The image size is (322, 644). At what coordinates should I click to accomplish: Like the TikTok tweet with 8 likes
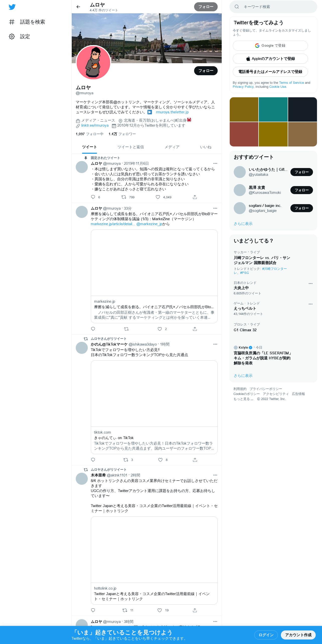click(160, 460)
